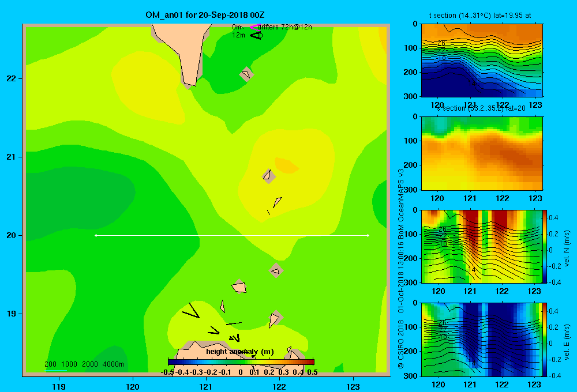Click the large current arrow near latitude 19

tap(190, 311)
